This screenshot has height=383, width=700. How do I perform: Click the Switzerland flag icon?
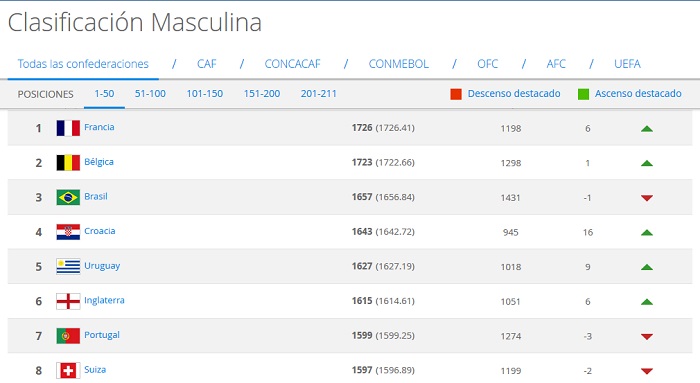(x=68, y=371)
